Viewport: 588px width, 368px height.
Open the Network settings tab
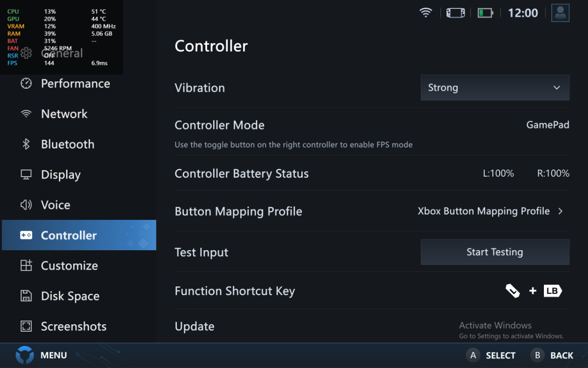point(64,114)
